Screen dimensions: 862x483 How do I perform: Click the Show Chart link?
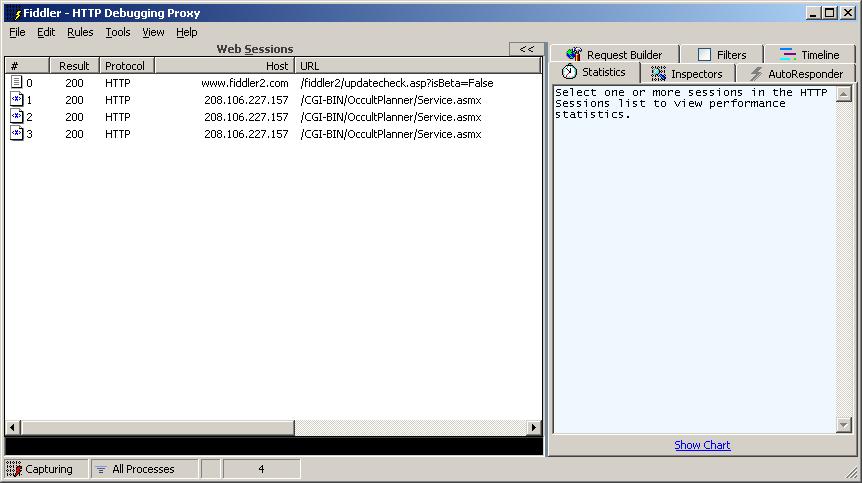[x=702, y=445]
